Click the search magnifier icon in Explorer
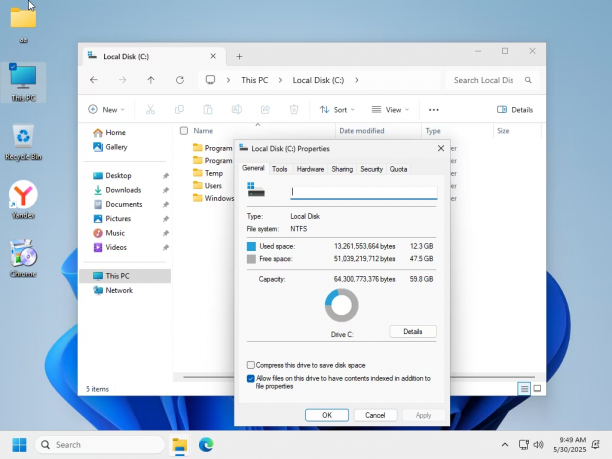This screenshot has height=459, width=612. pyautogui.click(x=528, y=80)
